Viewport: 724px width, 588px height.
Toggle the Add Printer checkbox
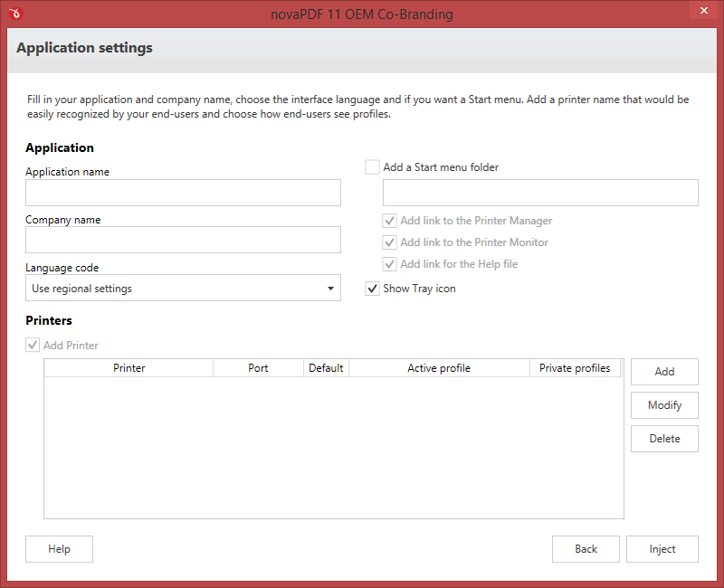(33, 346)
